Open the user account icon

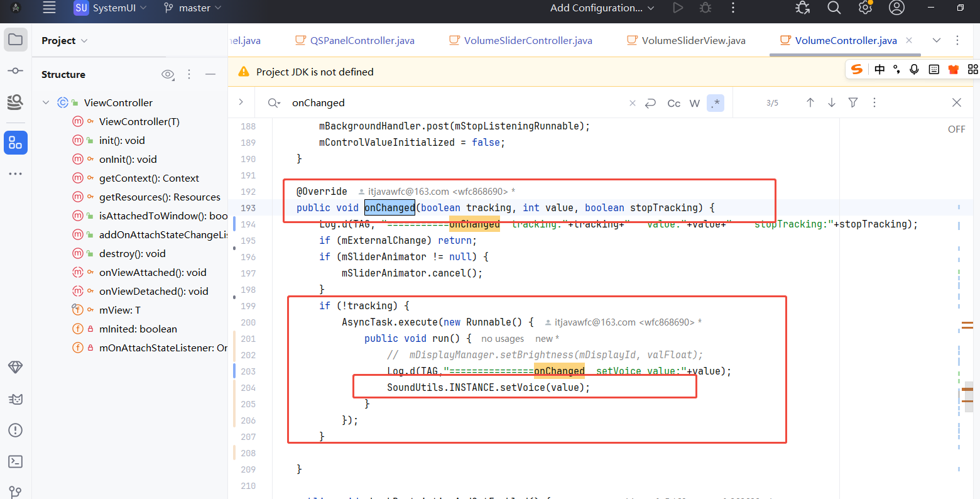point(897,8)
